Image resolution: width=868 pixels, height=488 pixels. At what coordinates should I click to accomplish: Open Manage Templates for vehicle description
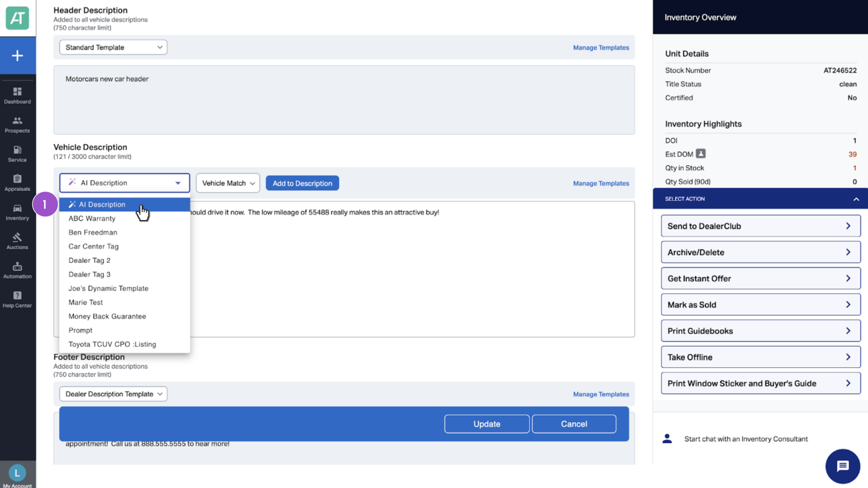601,183
